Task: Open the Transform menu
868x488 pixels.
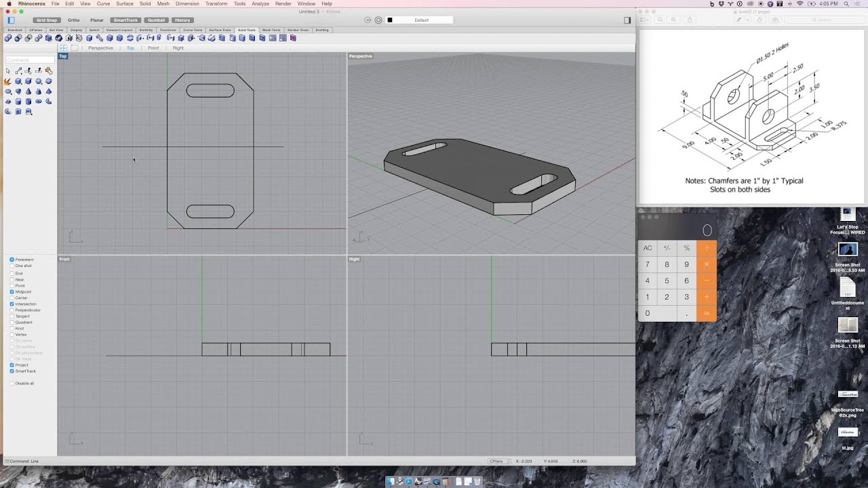Action: [x=216, y=3]
